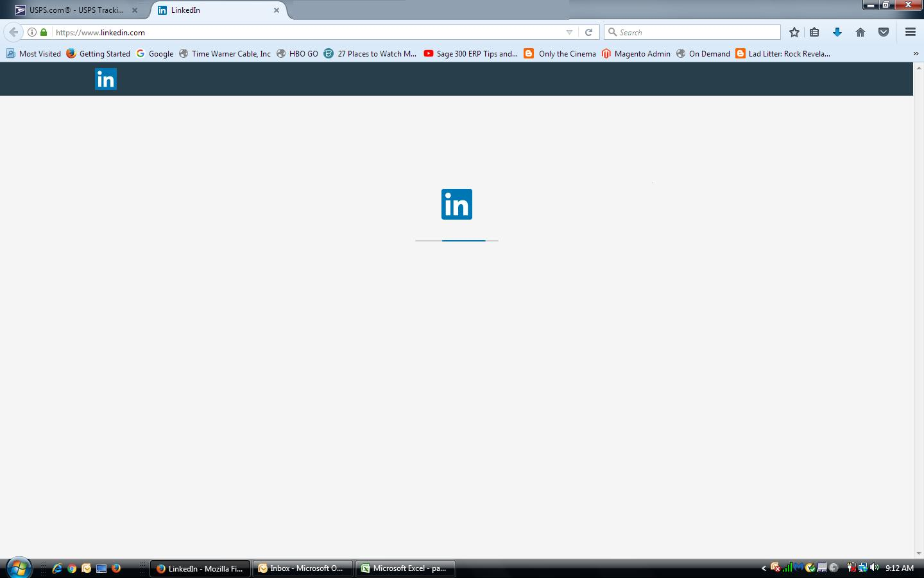Launch Chrome from Quick Launch
Screen dimensions: 924x578
[72, 568]
